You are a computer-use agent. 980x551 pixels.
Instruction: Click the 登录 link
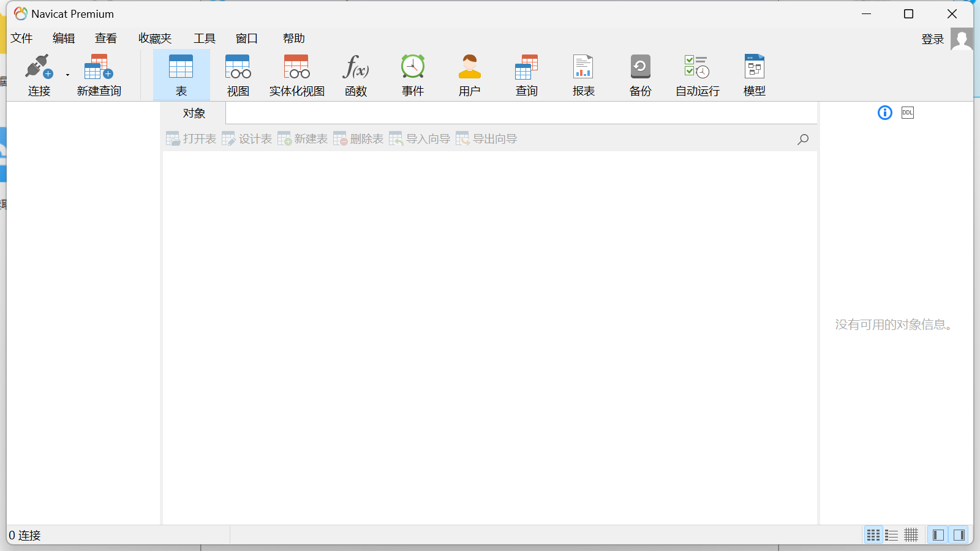pos(933,39)
